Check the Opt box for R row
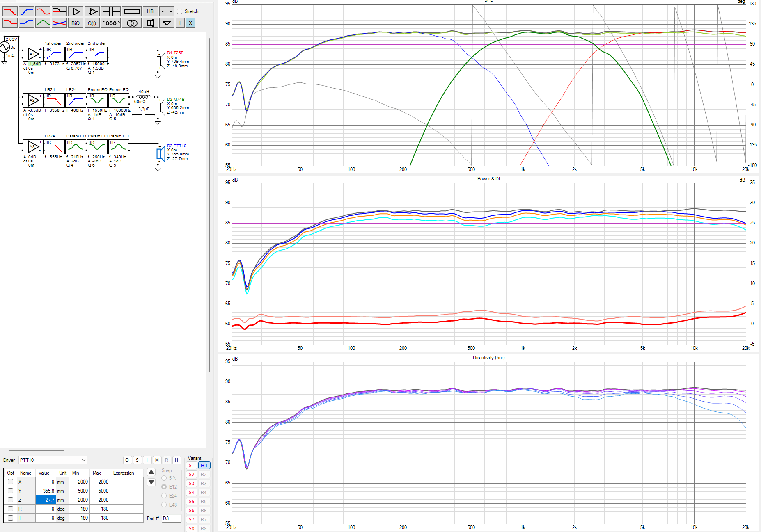 (11, 509)
